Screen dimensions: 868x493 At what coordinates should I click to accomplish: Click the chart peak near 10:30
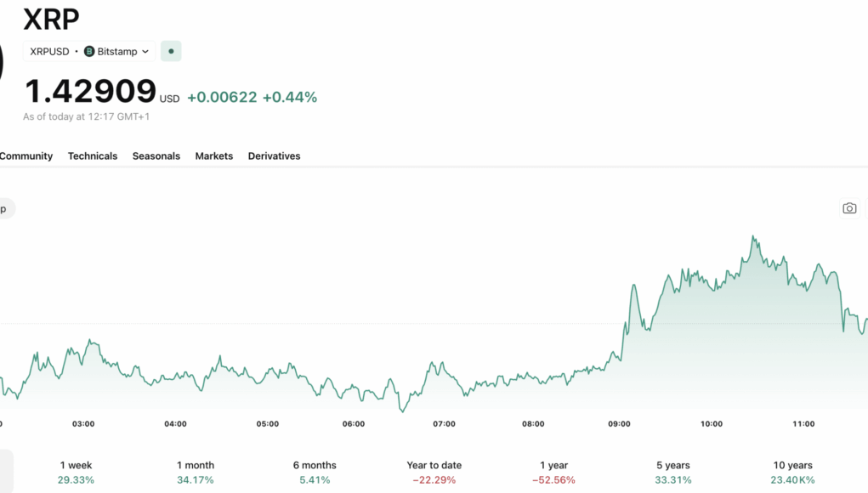[x=753, y=237]
